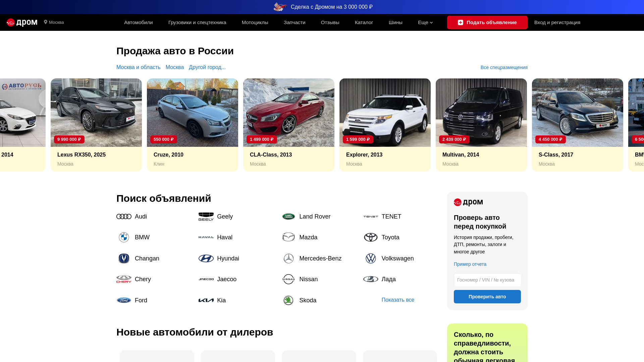
Task: Open the Автомобили menu item
Action: tap(139, 22)
